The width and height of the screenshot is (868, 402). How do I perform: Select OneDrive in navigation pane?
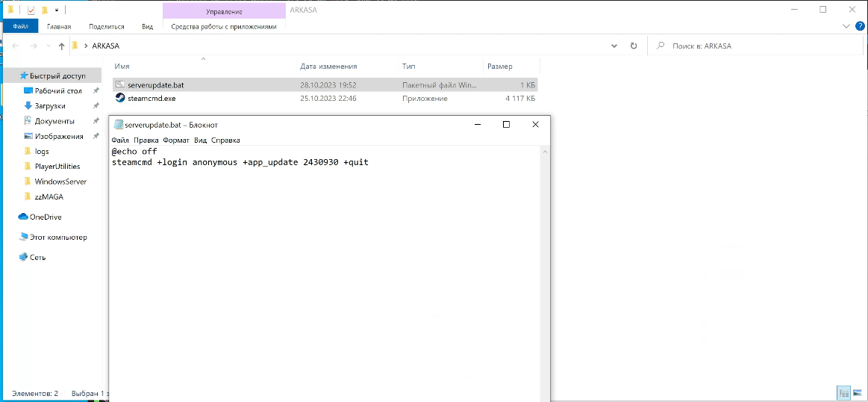[46, 217]
